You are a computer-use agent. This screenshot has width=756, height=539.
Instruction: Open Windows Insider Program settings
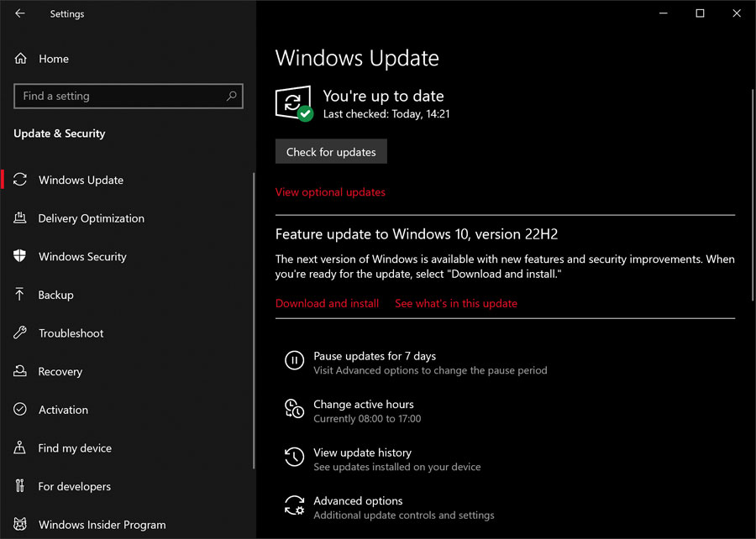coord(102,525)
